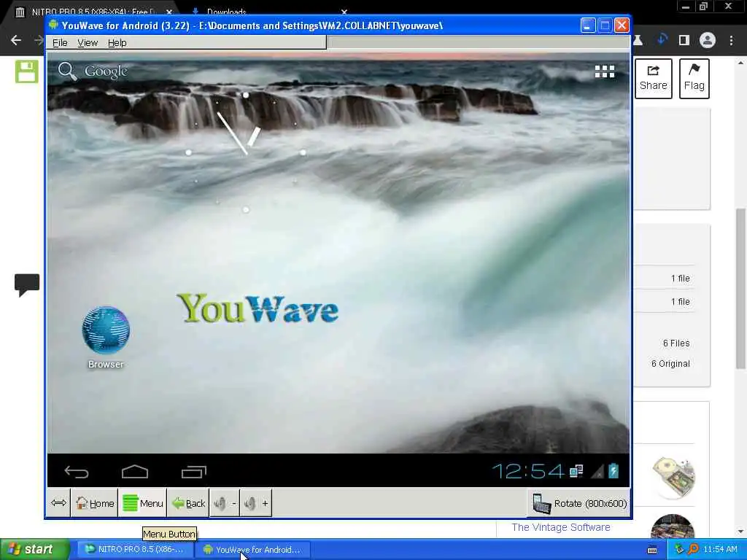Open the browser profile avatar icon

[708, 40]
